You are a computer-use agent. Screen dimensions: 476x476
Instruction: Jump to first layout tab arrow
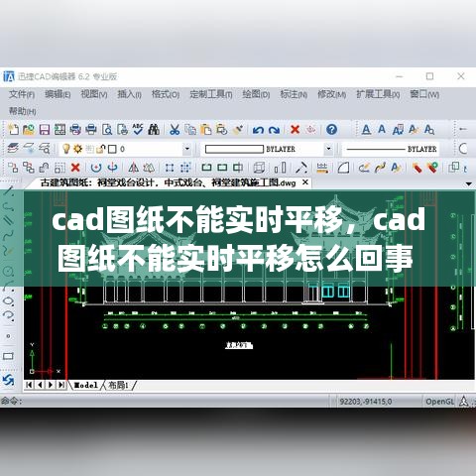pos(29,385)
